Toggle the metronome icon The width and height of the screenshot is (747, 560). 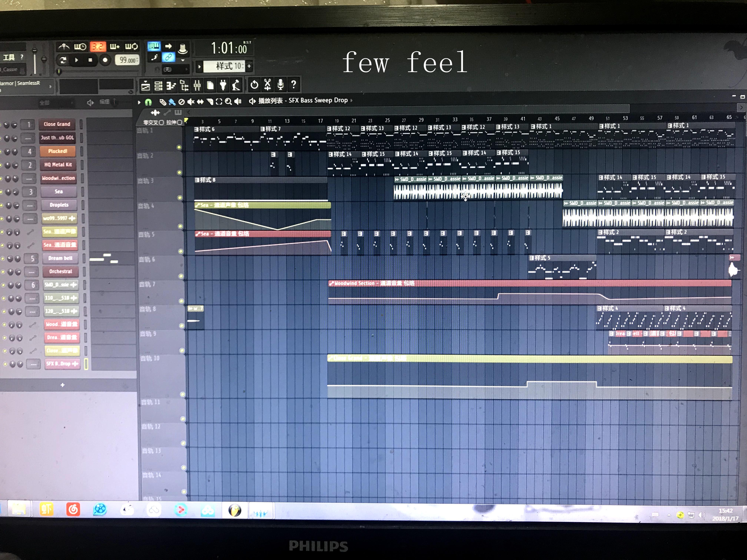click(64, 47)
